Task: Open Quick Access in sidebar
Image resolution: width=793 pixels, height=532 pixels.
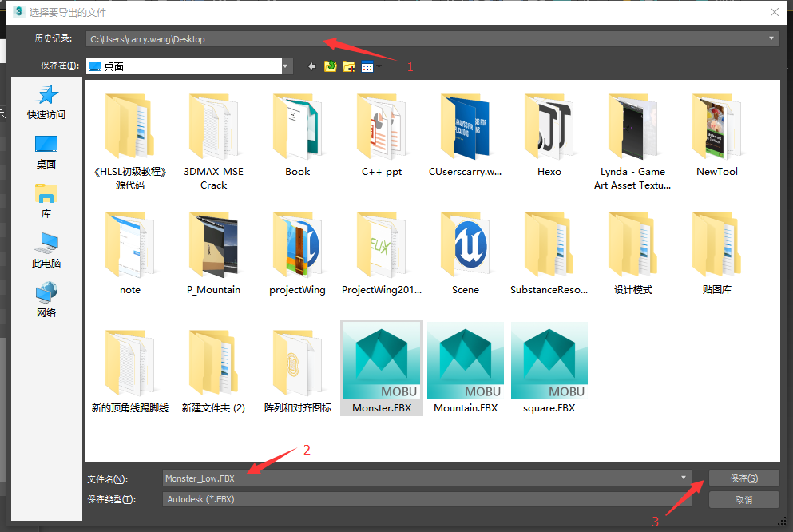Action: click(x=46, y=102)
